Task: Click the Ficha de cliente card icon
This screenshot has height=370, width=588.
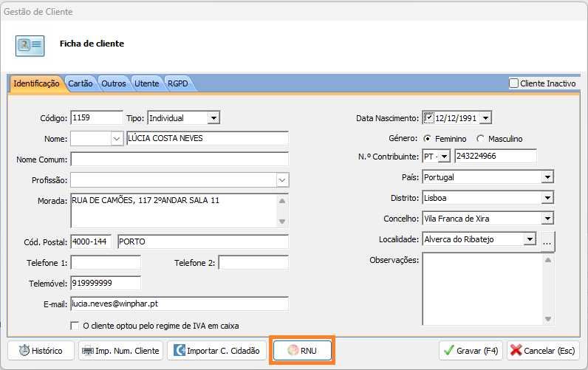Action: tap(30, 45)
